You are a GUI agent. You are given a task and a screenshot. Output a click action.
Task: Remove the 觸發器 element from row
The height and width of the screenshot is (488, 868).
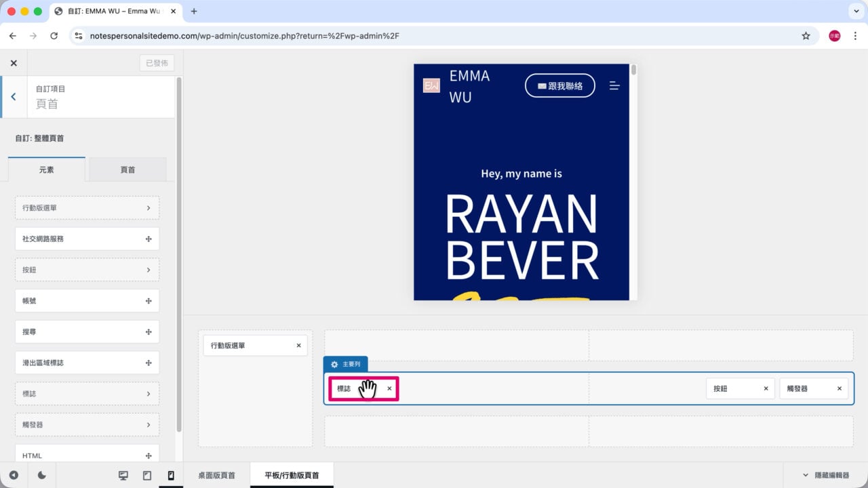840,388
